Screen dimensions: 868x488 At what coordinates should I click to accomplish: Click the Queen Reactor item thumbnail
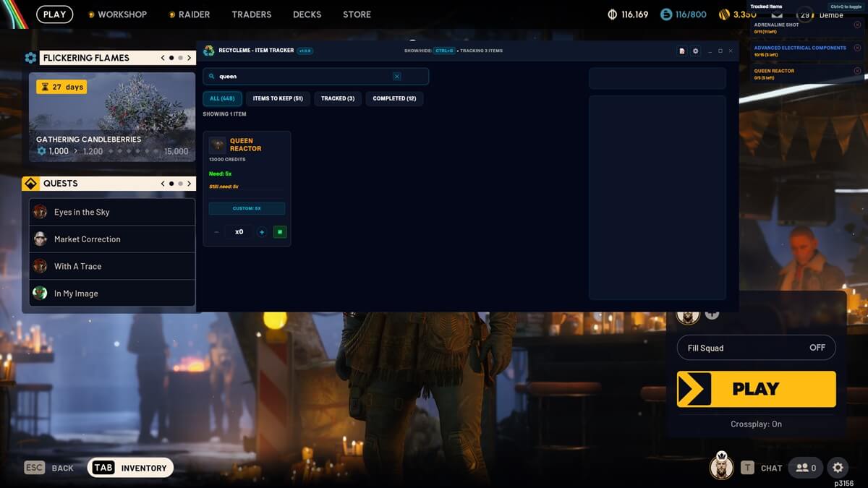pos(218,145)
